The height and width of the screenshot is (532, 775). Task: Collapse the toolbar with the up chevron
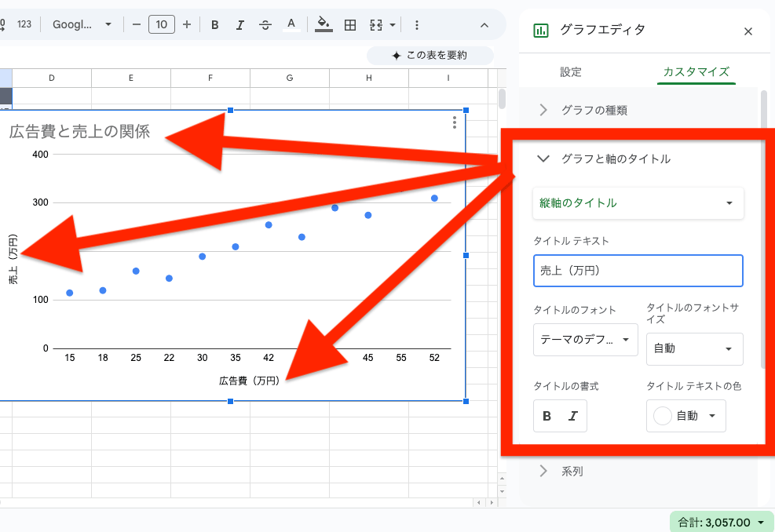coord(484,24)
